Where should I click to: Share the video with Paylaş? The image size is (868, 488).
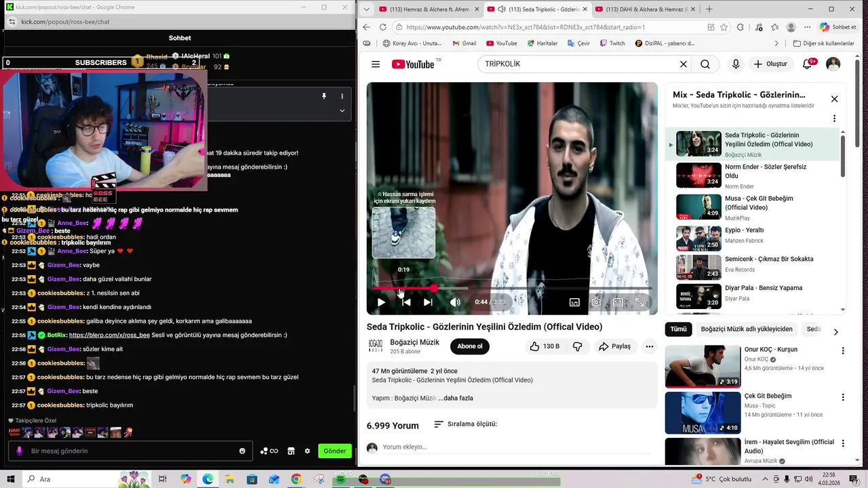(614, 346)
